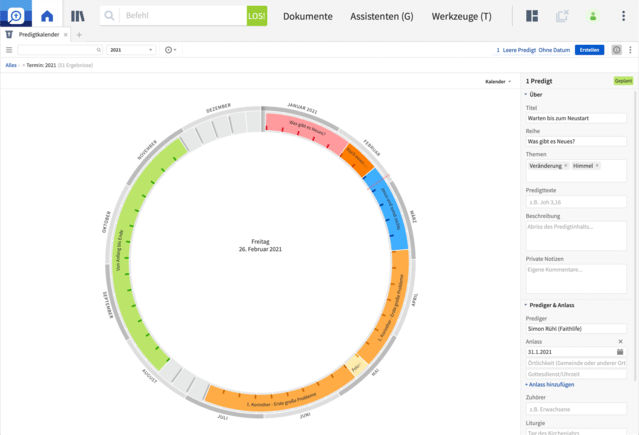Viewport: 639px width, 435px height.
Task: Open the Layouts icon in top bar
Action: point(532,16)
